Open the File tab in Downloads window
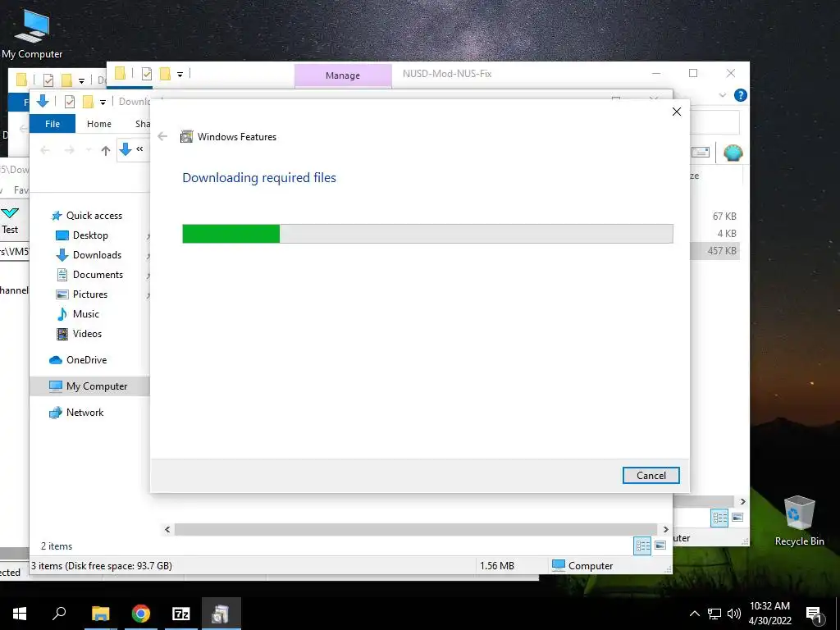The width and height of the screenshot is (840, 630). (x=52, y=124)
